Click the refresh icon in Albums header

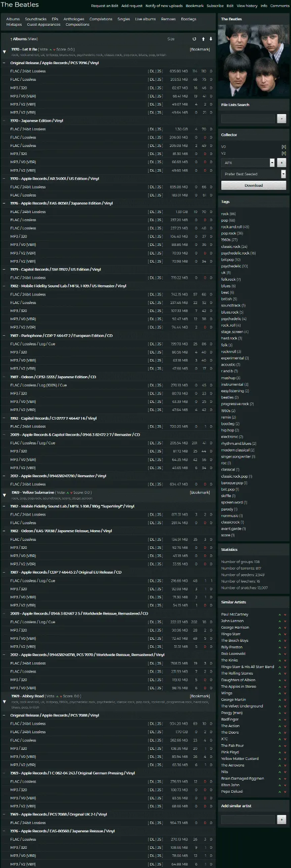195,39
